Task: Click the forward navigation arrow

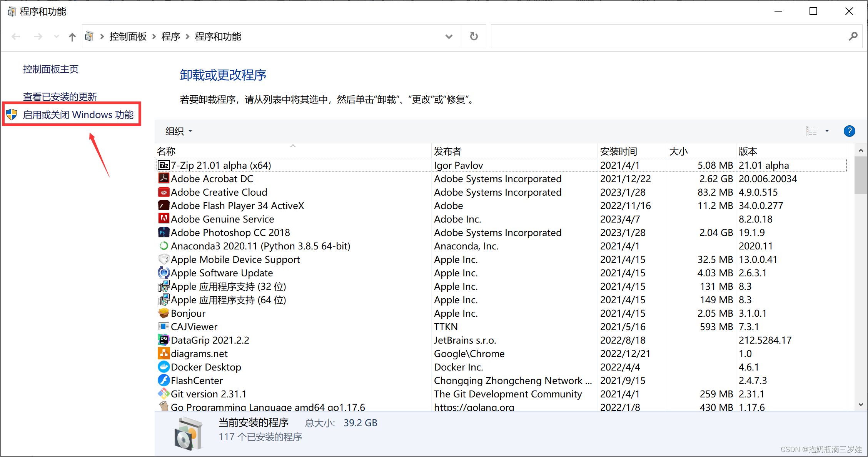Action: [38, 37]
